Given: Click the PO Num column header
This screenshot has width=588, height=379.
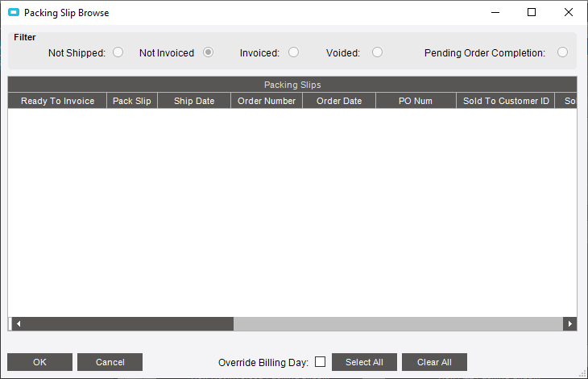Looking at the screenshot, I should click(416, 101).
